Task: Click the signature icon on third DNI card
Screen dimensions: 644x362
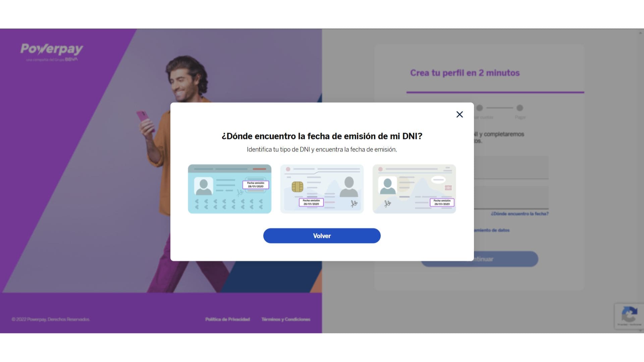Action: tap(388, 203)
